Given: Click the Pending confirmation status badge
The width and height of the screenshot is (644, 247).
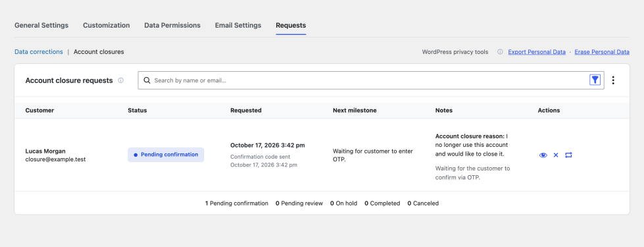Looking at the screenshot, I should pos(166,155).
